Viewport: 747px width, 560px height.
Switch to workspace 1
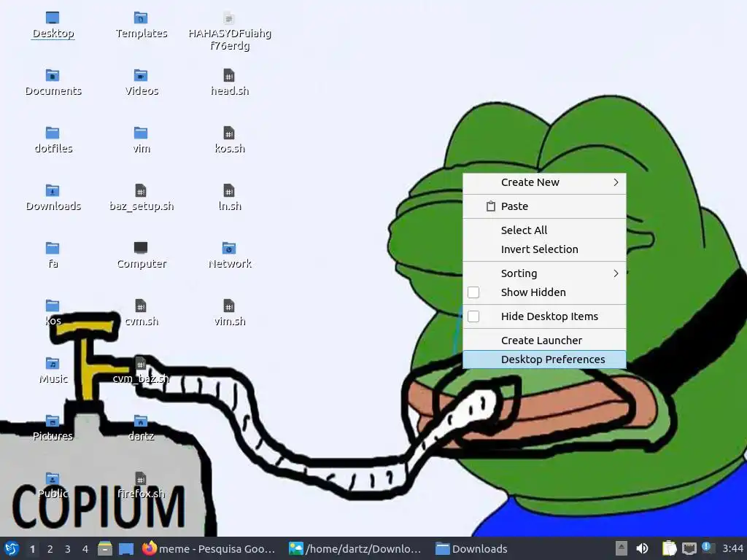coord(32,549)
